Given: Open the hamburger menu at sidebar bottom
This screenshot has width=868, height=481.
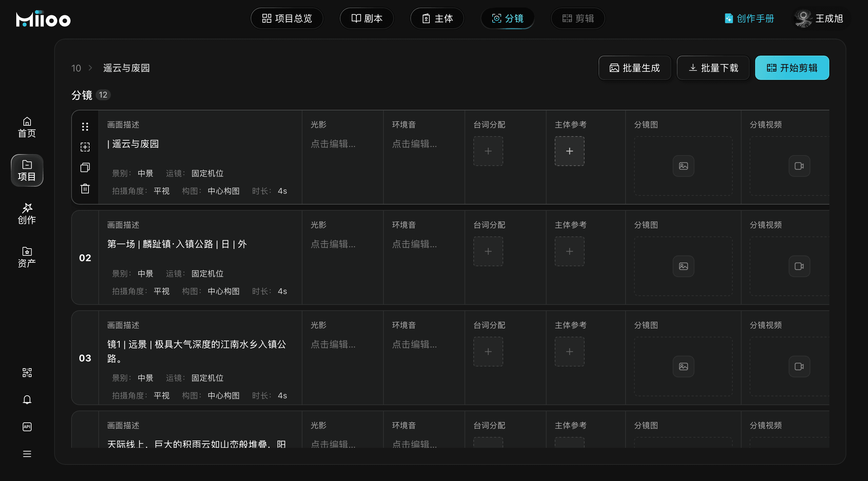Looking at the screenshot, I should click(27, 454).
